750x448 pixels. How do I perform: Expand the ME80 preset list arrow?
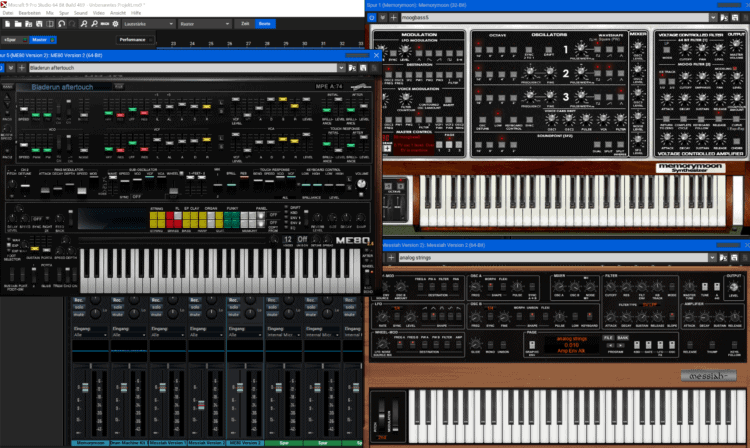[341, 68]
